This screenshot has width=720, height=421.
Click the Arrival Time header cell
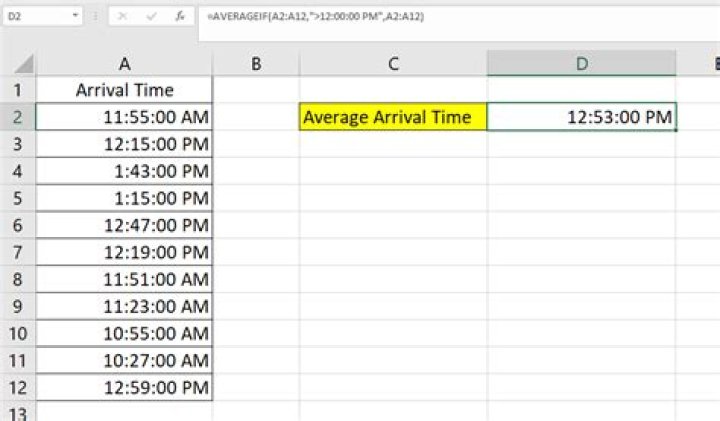pos(124,91)
